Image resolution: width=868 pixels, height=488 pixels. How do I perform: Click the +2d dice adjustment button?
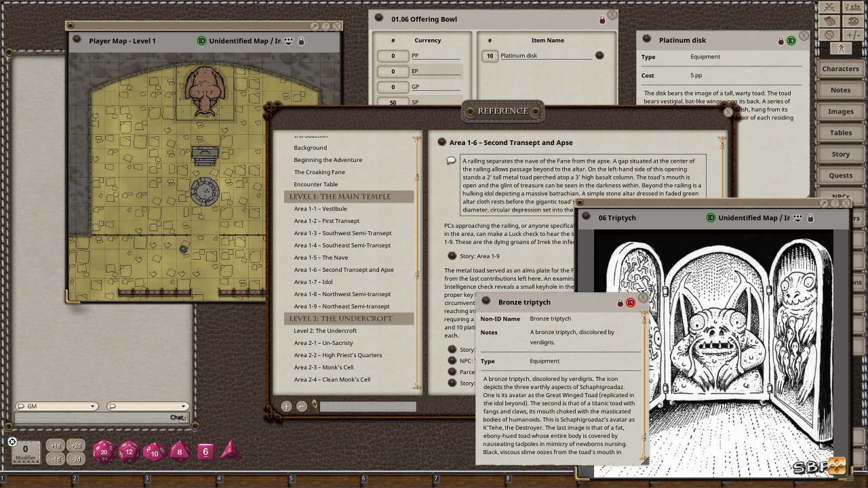point(77,445)
